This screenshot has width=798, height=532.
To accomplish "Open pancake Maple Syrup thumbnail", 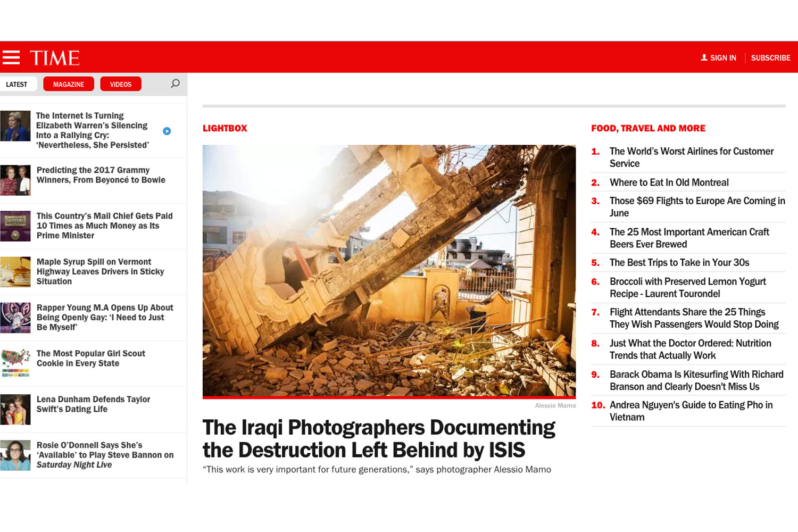I will coord(15,272).
